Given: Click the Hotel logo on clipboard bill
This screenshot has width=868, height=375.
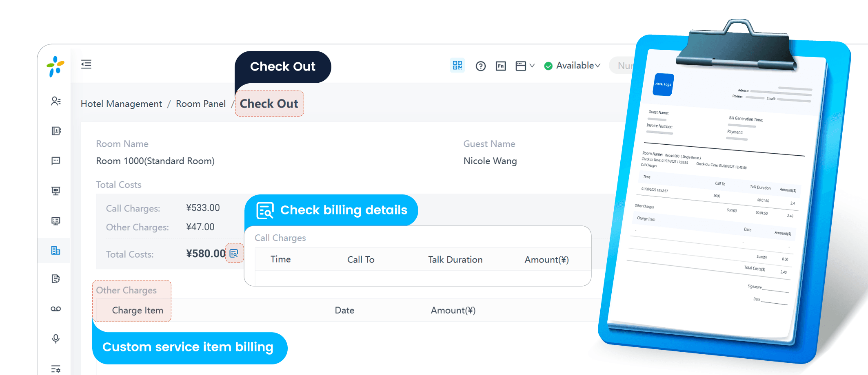Looking at the screenshot, I should pyautogui.click(x=663, y=84).
